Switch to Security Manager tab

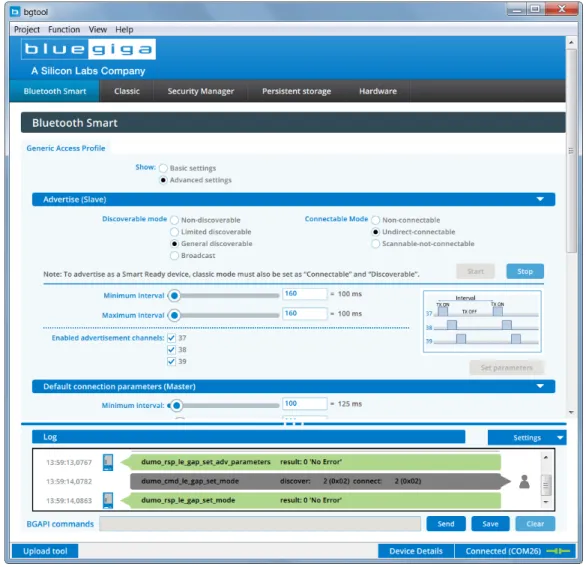click(x=201, y=91)
